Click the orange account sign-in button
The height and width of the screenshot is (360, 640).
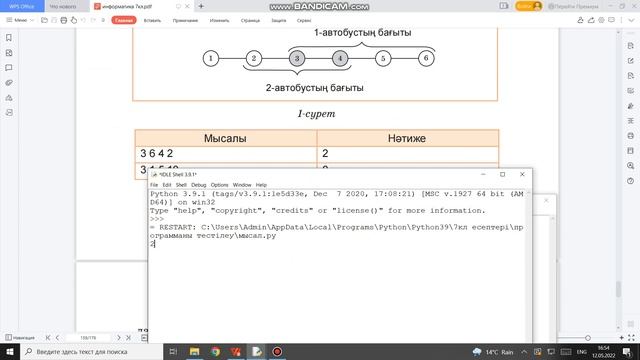pos(528,6)
